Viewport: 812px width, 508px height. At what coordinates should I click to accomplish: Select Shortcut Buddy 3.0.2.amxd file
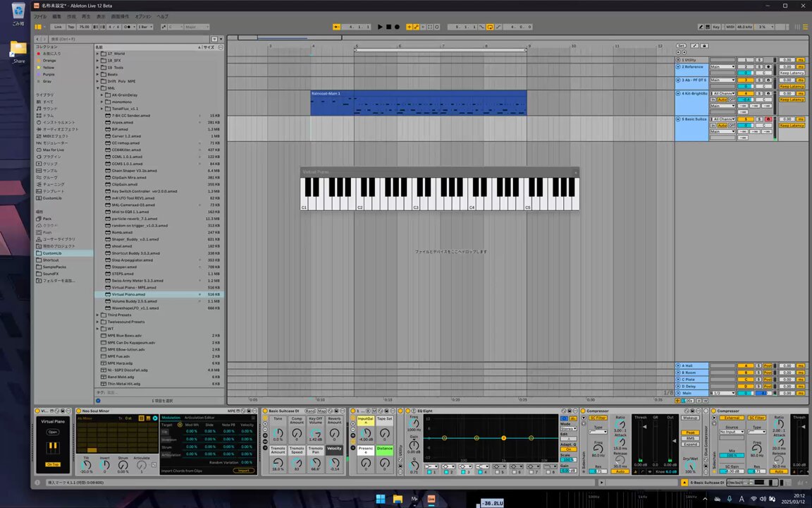pos(159,253)
